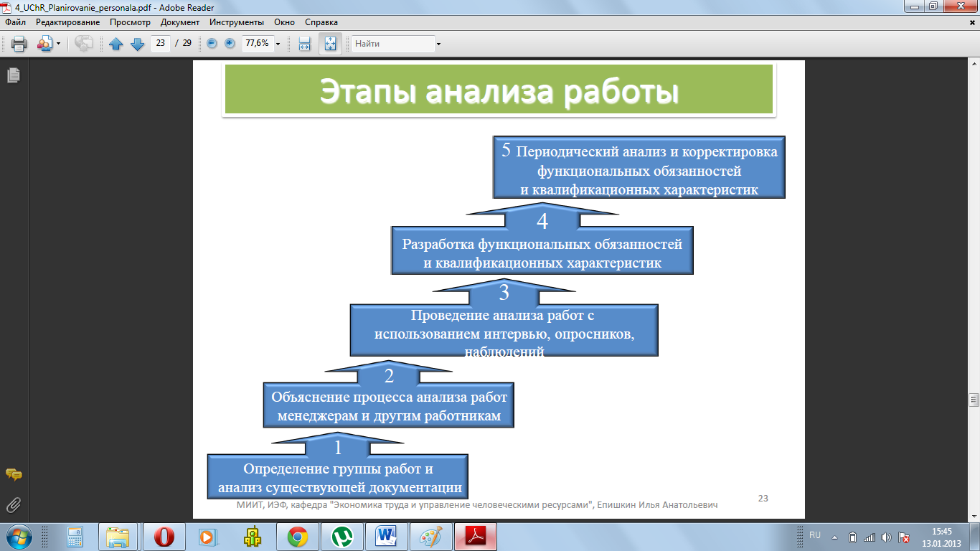Open the Файл menu
Viewport: 980px width, 551px height.
[15, 22]
